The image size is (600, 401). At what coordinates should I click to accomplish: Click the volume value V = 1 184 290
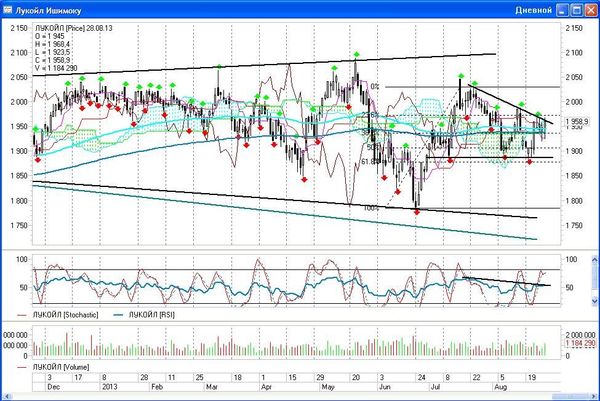click(x=56, y=68)
